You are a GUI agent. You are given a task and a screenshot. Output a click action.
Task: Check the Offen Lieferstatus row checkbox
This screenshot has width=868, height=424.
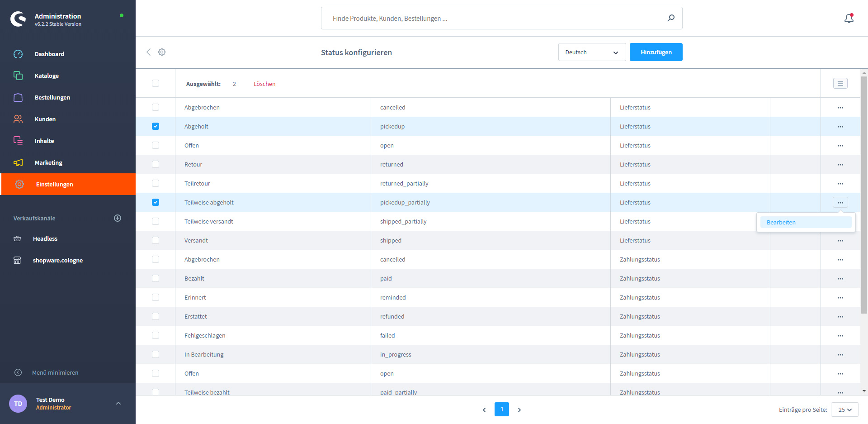click(x=156, y=145)
